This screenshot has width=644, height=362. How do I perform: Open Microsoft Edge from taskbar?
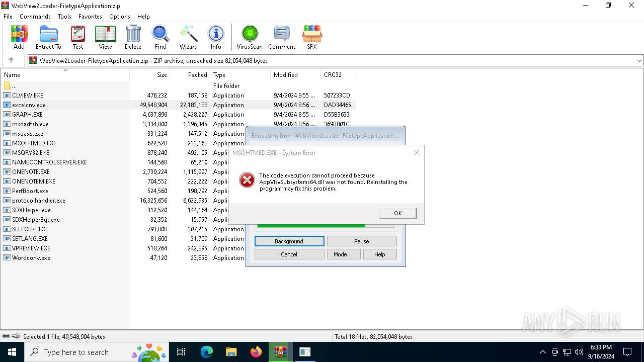(x=207, y=352)
